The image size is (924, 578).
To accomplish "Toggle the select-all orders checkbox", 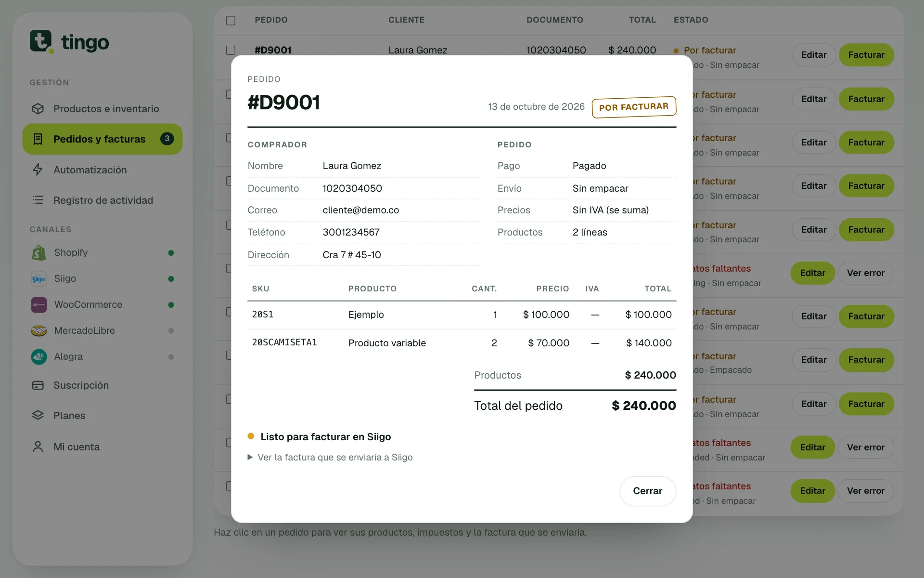I will (231, 20).
